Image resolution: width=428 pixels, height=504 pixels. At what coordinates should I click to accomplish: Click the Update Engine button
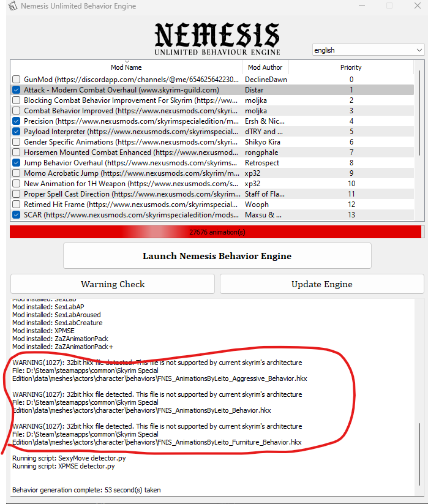[x=320, y=284]
